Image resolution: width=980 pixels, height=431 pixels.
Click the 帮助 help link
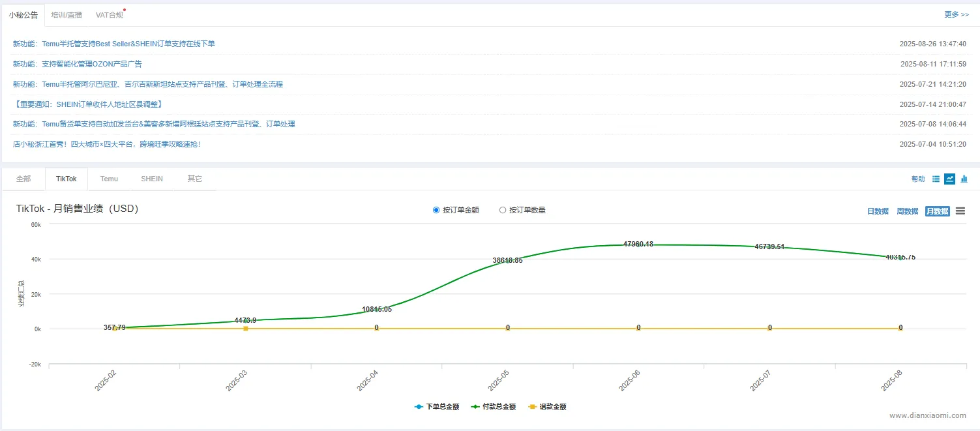pyautogui.click(x=918, y=179)
